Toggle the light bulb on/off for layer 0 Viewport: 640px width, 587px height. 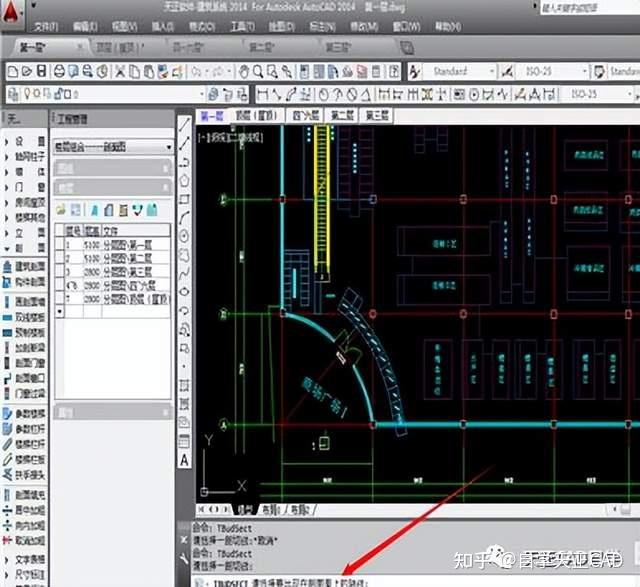coord(28,94)
